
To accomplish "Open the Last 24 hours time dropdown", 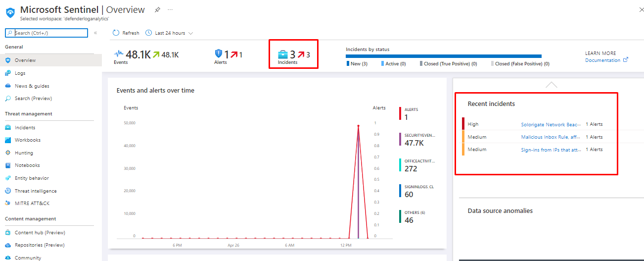I will [169, 33].
